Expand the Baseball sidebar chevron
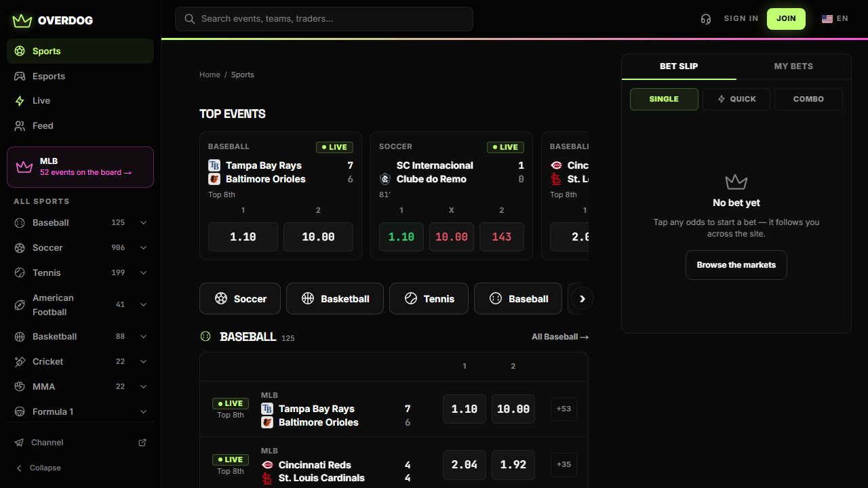The image size is (868, 488). pos(143,222)
